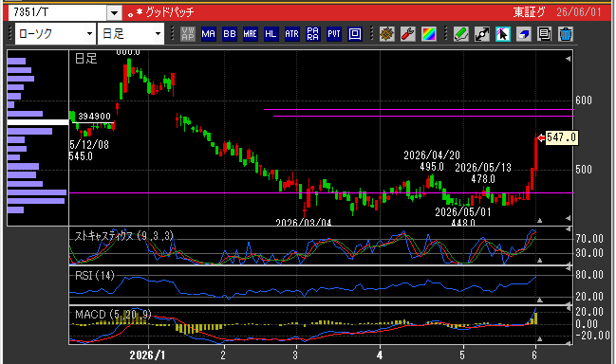Click the 500 price axis label

[584, 170]
